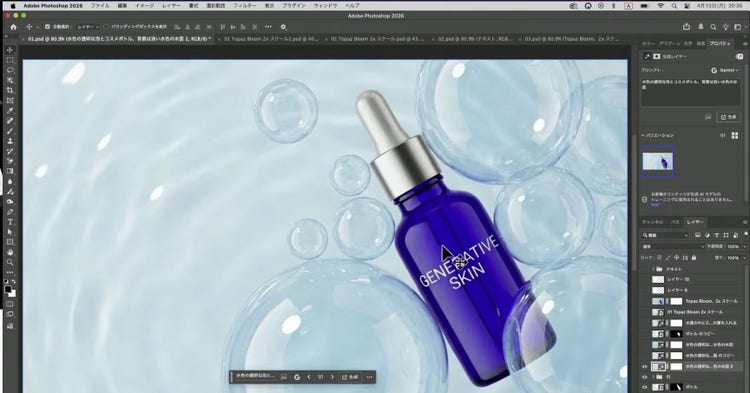The image size is (750, 393).
Task: Switch to the 02.psd document tab
Action: (474, 39)
